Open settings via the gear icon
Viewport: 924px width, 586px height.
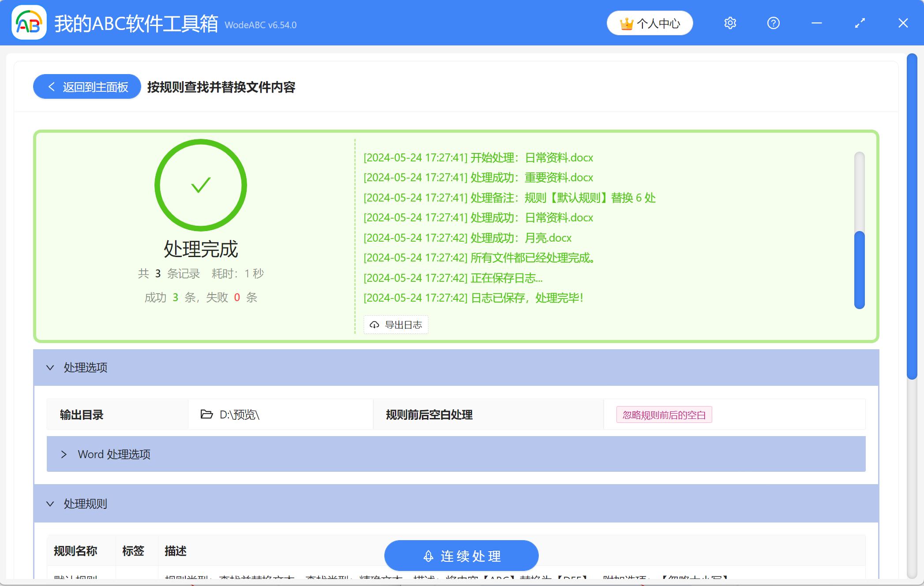coord(730,22)
